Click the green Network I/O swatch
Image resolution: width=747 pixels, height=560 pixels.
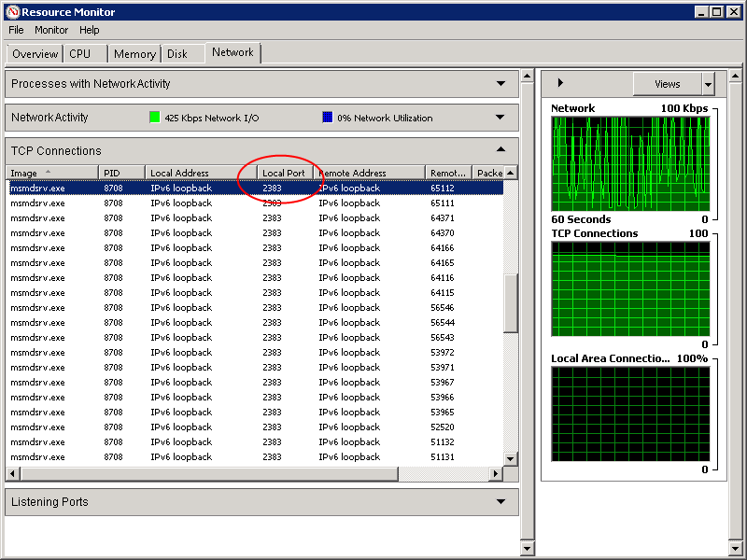click(x=155, y=118)
